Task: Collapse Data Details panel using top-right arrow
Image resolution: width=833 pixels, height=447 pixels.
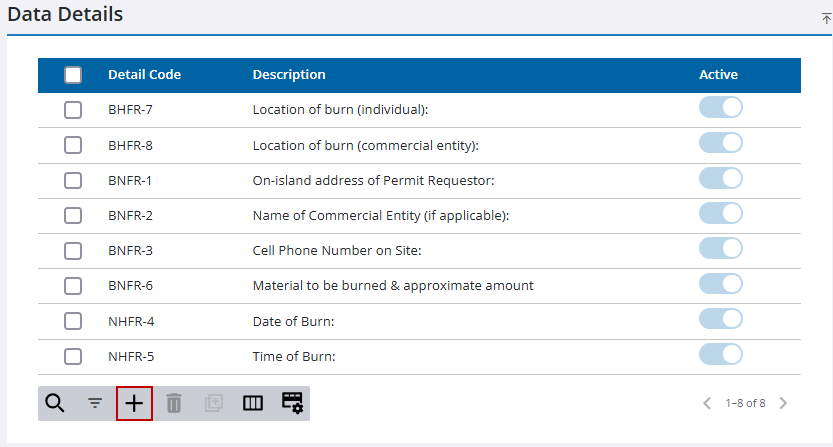Action: tap(826, 18)
